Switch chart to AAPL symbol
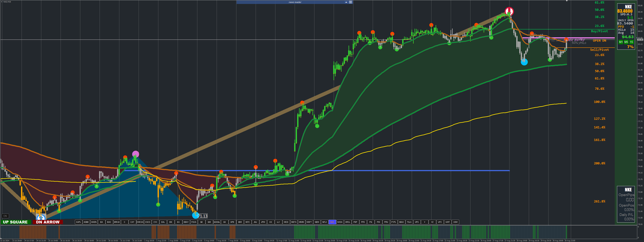 (x=78, y=222)
